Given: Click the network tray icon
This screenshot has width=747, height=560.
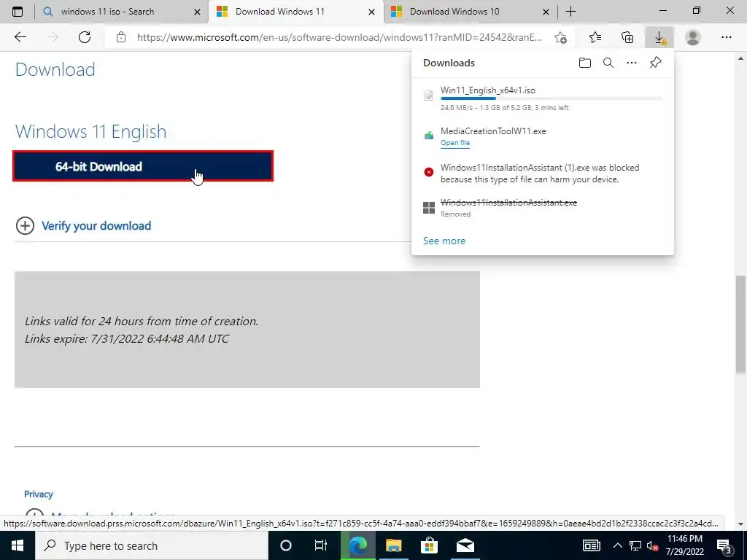Looking at the screenshot, I should 635,545.
